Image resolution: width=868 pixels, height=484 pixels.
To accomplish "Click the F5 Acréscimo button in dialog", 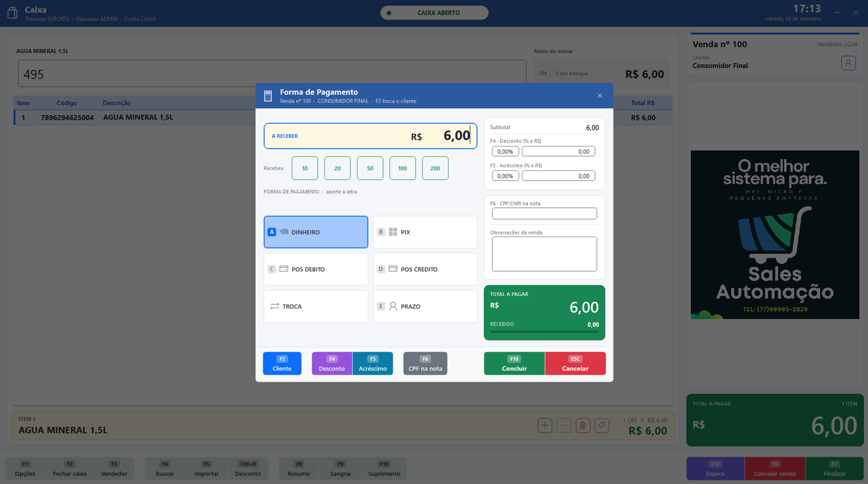I will [373, 364].
